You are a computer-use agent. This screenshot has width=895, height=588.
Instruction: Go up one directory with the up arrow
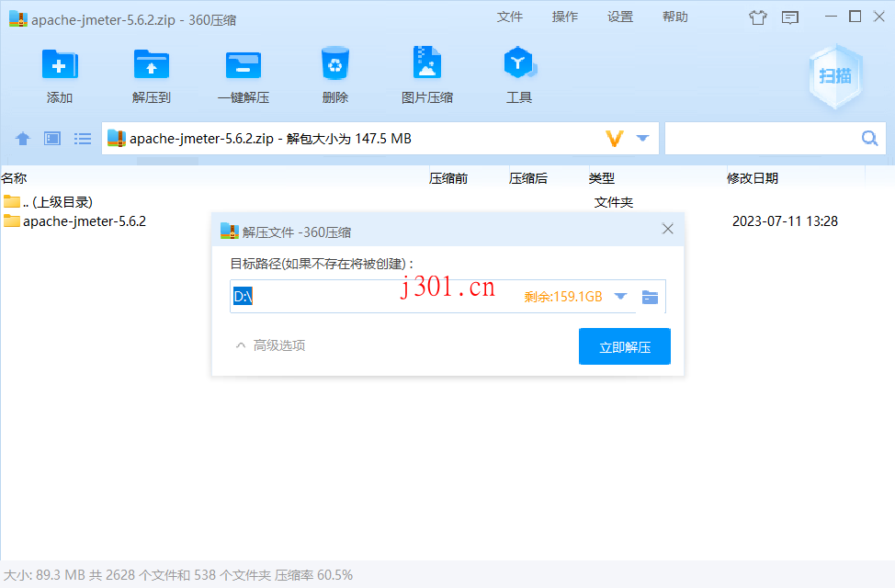pos(23,138)
